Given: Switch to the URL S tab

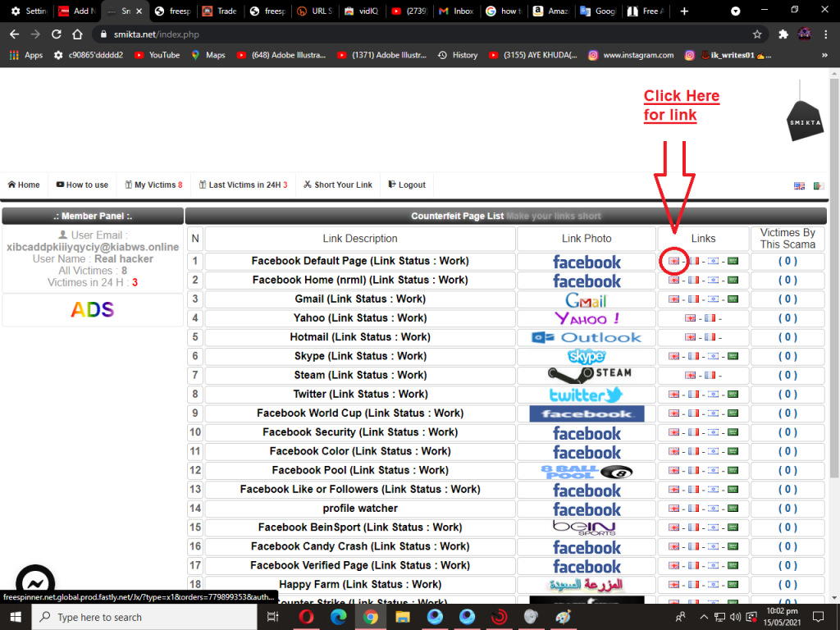Looking at the screenshot, I should point(315,11).
